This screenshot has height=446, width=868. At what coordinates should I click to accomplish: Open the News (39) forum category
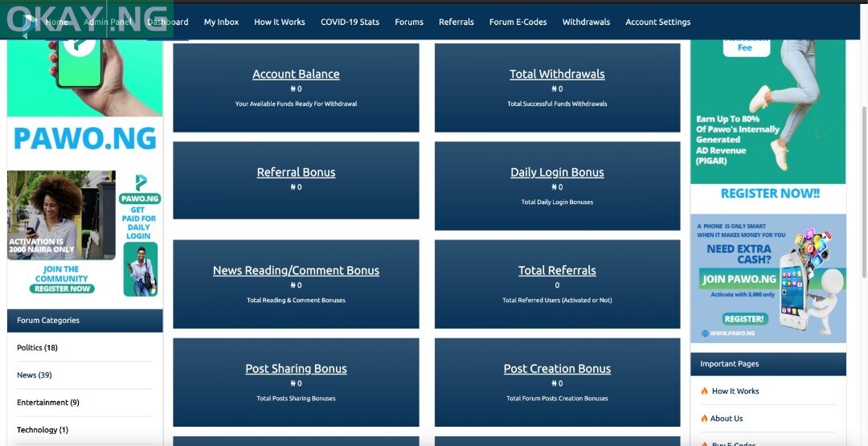(35, 375)
